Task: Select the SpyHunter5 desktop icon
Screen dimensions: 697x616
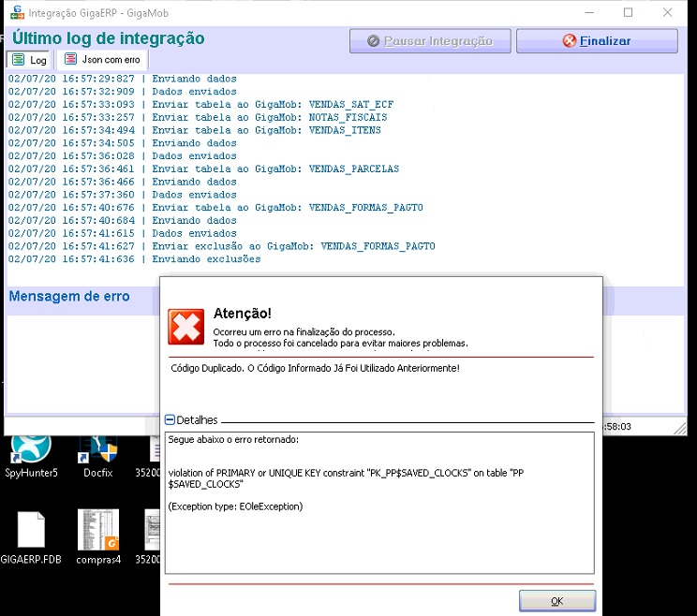Action: click(x=31, y=453)
